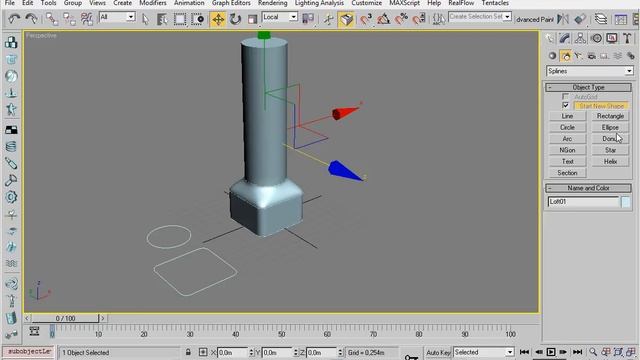The height and width of the screenshot is (360, 640).
Task: Toggle Absolute/Offset transform mode icon
Action: 203,352
